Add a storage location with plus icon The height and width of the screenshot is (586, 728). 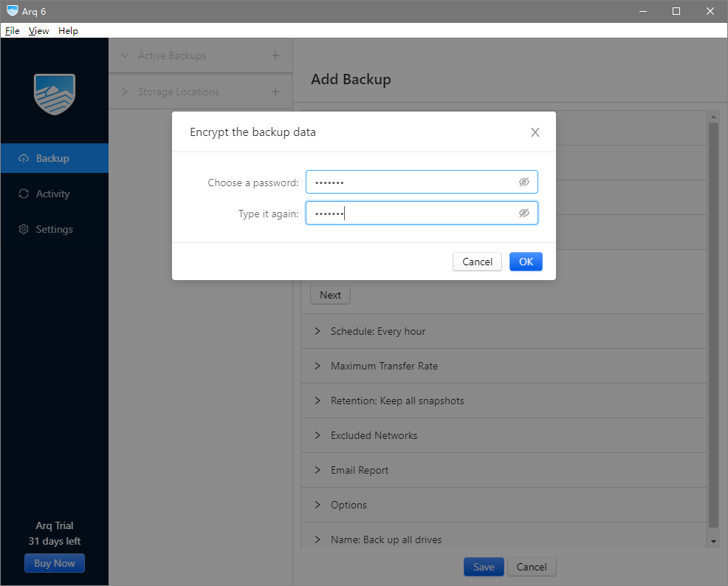coord(275,92)
